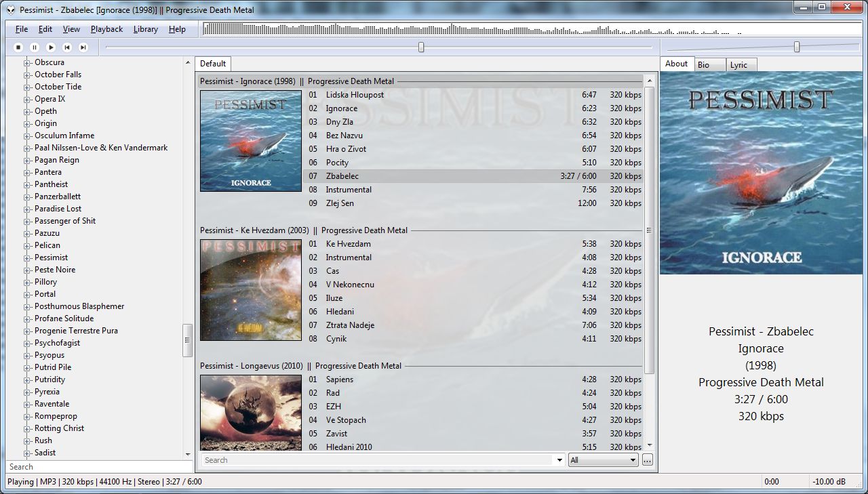This screenshot has height=494, width=868.
Task: Switch to the Bio tab
Action: pyautogui.click(x=704, y=64)
